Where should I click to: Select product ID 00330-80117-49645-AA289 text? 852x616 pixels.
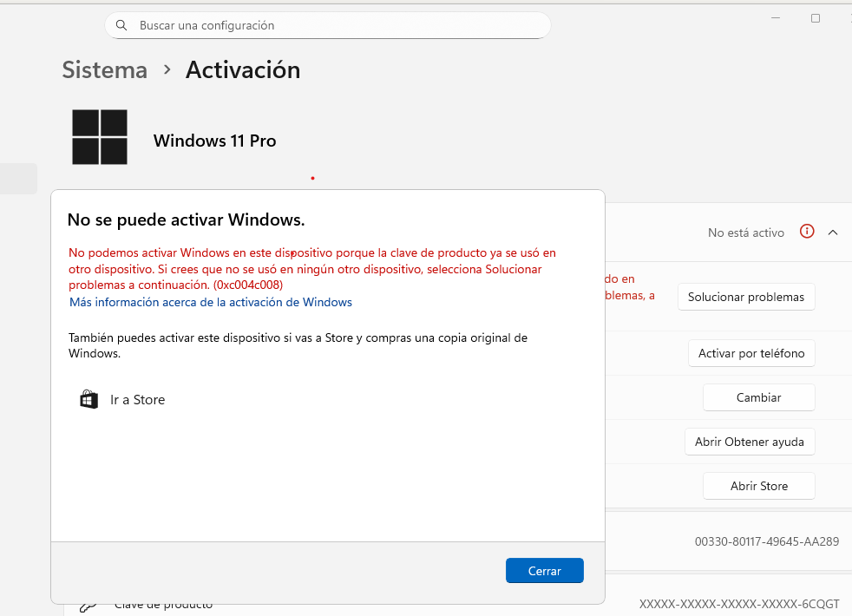(767, 541)
